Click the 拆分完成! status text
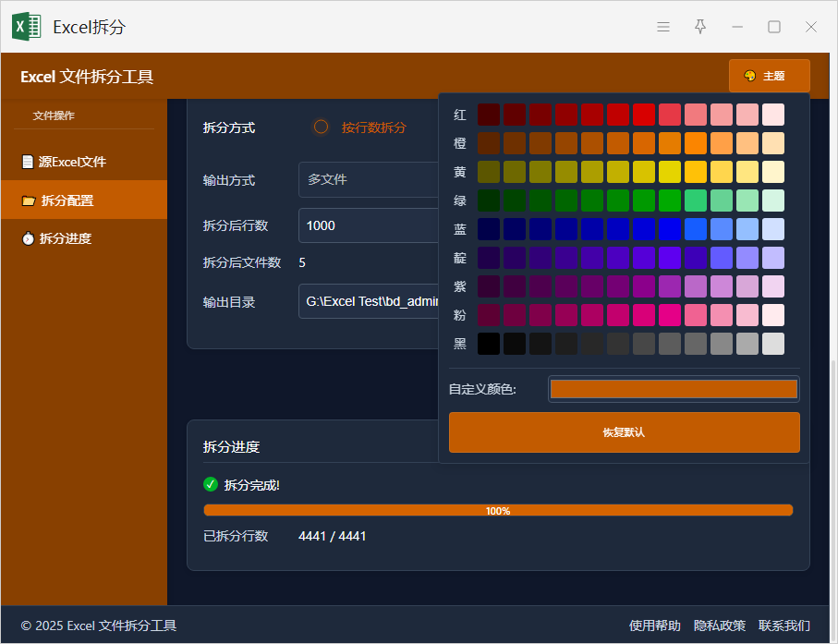Viewport: 838px width, 644px height. pos(251,485)
